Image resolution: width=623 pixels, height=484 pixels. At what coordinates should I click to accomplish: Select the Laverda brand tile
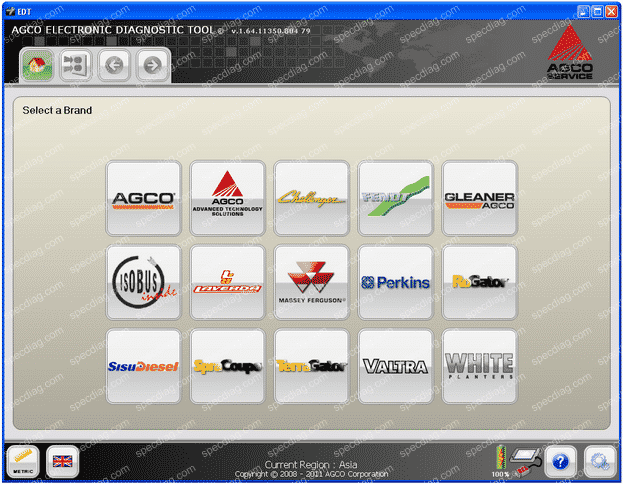point(228,282)
